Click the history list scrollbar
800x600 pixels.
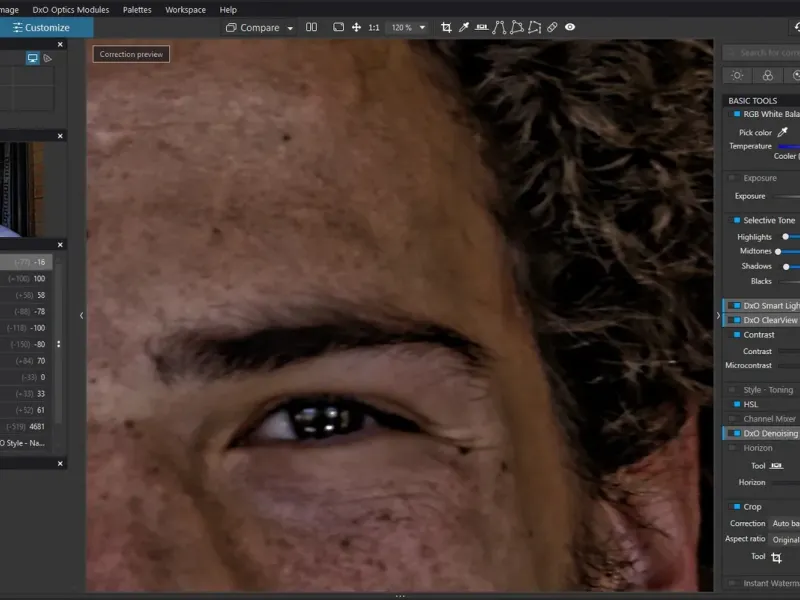point(59,344)
